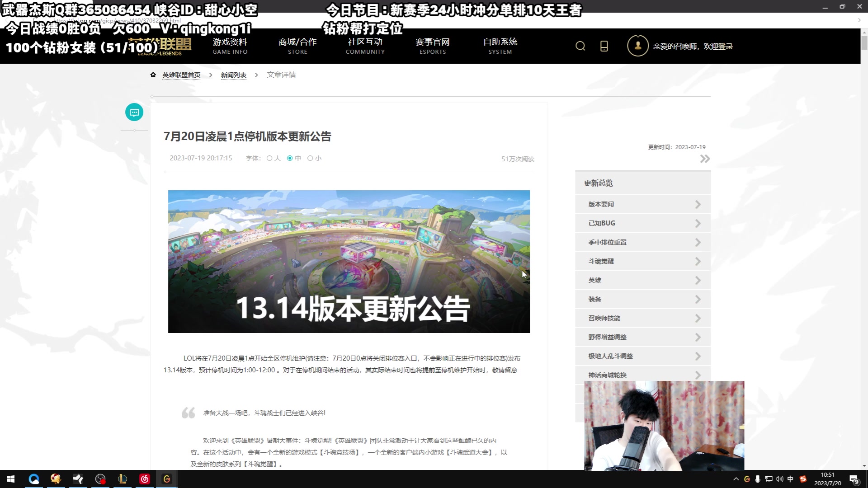Collapse sidebar with double-arrow icon

pyautogui.click(x=705, y=159)
